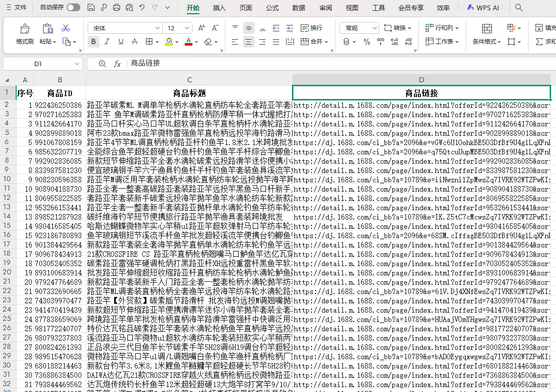Click the fx insert function icon
The height and width of the screenshot is (392, 556).
click(x=117, y=64)
